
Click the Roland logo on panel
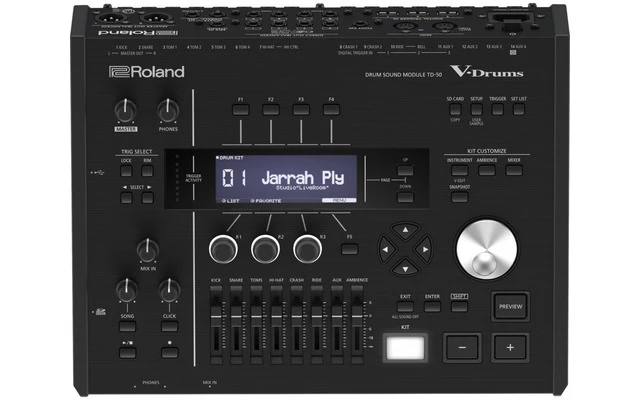[147, 72]
